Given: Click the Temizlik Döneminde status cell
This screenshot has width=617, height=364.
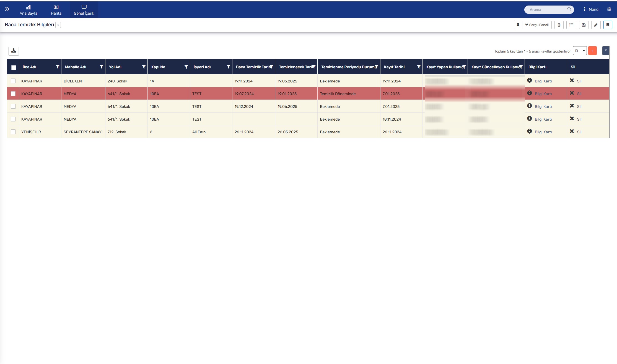Looking at the screenshot, I should pyautogui.click(x=349, y=94).
